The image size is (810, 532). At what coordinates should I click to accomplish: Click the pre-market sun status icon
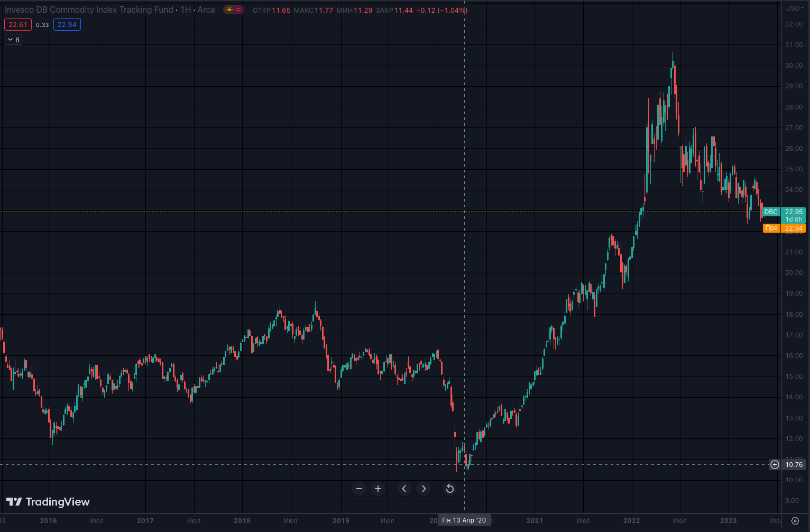coord(229,10)
